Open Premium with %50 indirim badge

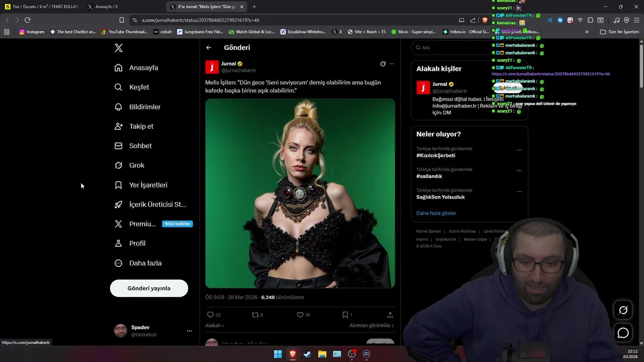pyautogui.click(x=153, y=224)
